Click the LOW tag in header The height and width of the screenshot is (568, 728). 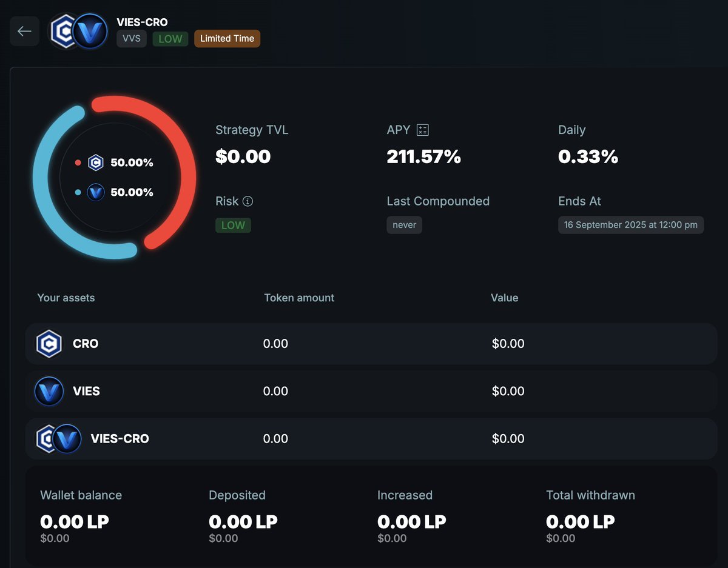tap(170, 39)
